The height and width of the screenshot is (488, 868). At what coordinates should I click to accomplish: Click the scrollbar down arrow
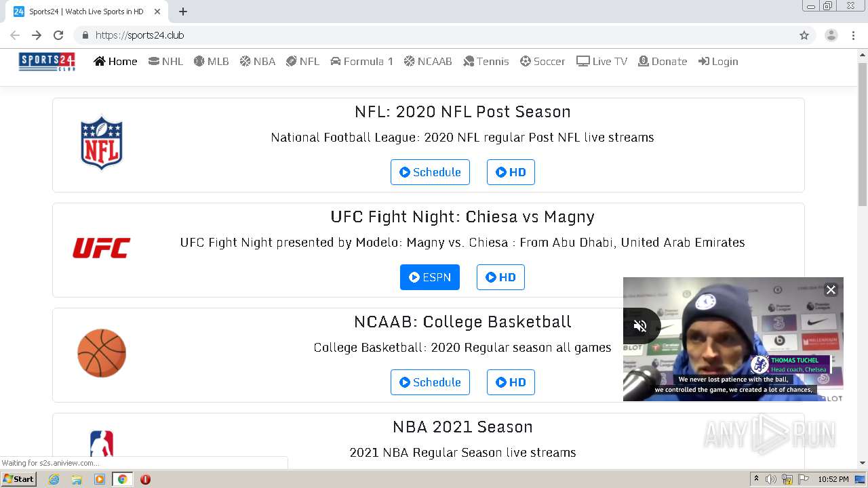click(863, 463)
